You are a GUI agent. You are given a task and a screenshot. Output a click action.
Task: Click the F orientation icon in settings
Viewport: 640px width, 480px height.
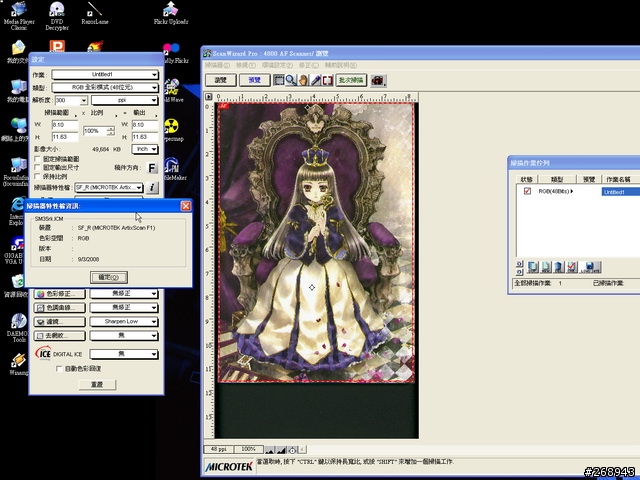[x=152, y=168]
